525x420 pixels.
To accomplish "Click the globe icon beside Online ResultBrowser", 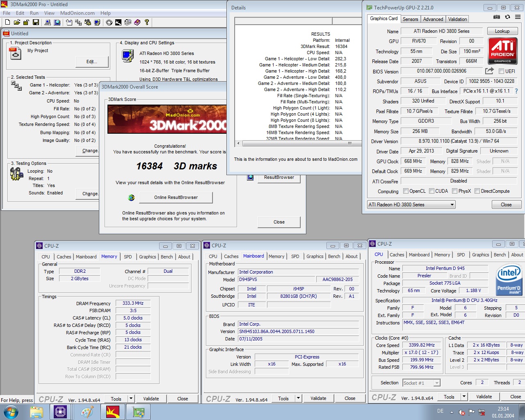I will tap(131, 198).
